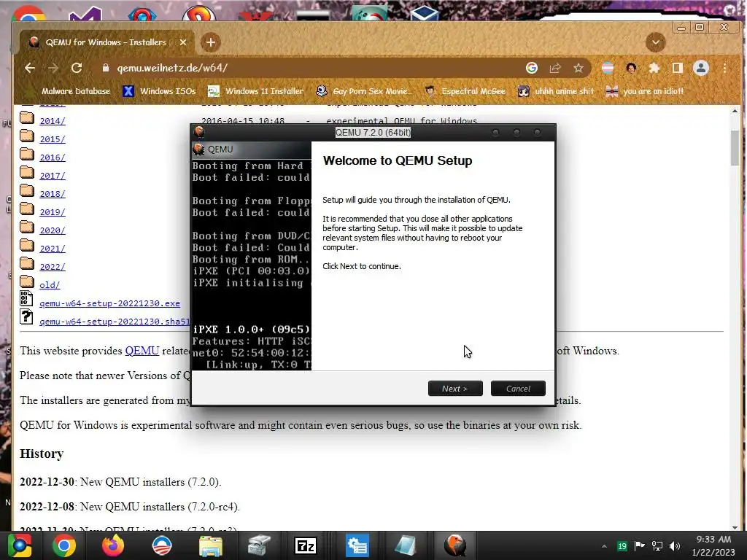747x560 pixels.
Task: Open the old/ folder link
Action: click(x=50, y=285)
